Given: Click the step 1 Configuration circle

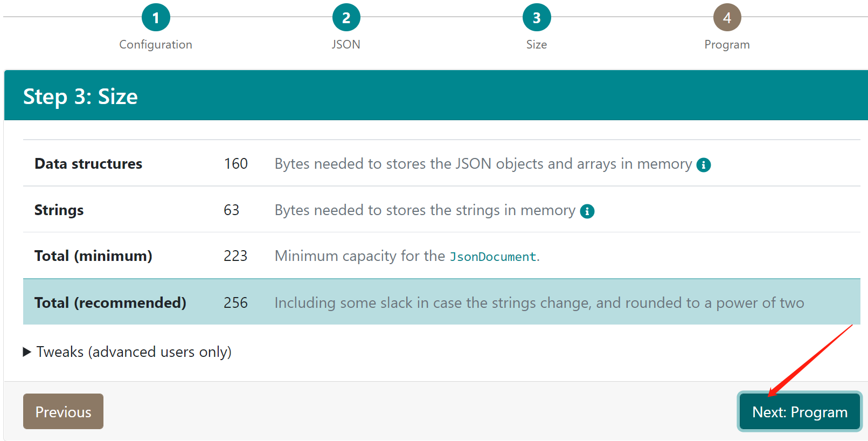Looking at the screenshot, I should 156,17.
